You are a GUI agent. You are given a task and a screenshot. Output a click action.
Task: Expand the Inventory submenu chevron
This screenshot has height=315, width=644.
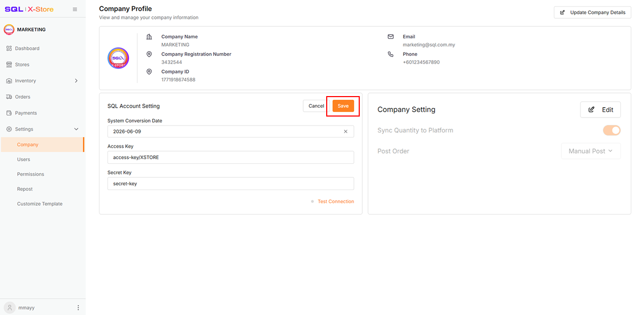pyautogui.click(x=76, y=81)
